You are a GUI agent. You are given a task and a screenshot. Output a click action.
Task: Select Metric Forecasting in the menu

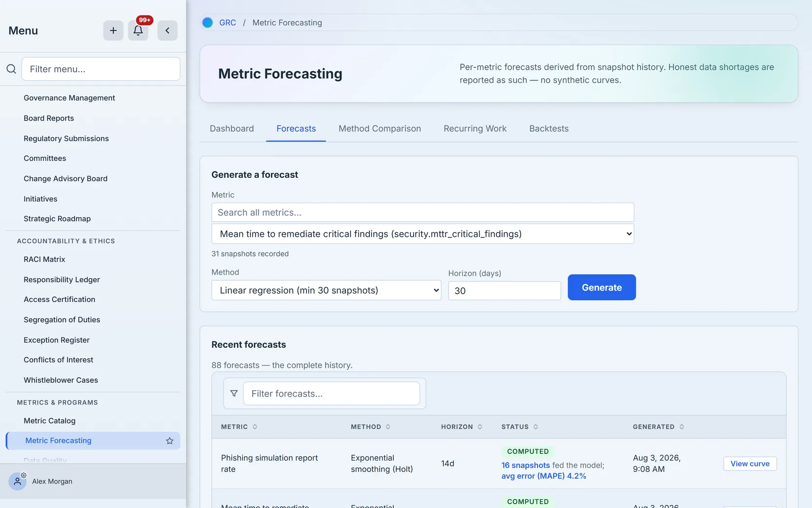tap(93, 441)
